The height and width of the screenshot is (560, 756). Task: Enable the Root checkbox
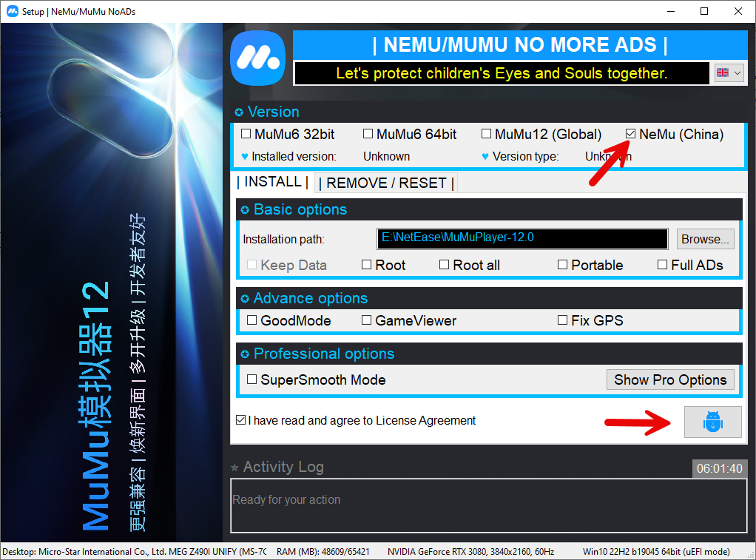tap(366, 264)
